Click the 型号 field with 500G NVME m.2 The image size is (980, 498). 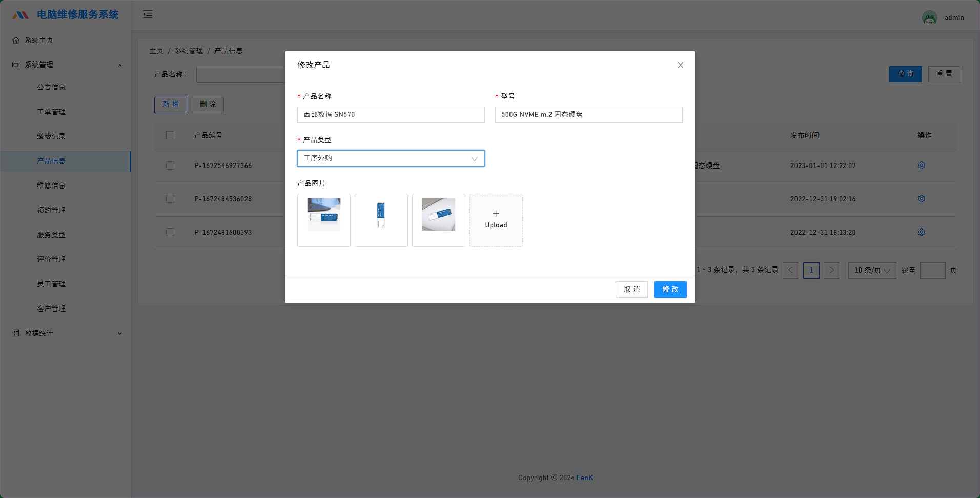point(589,115)
